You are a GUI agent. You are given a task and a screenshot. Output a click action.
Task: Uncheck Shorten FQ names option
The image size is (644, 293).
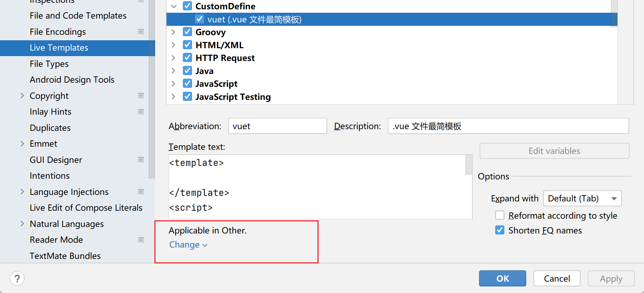tap(500, 230)
